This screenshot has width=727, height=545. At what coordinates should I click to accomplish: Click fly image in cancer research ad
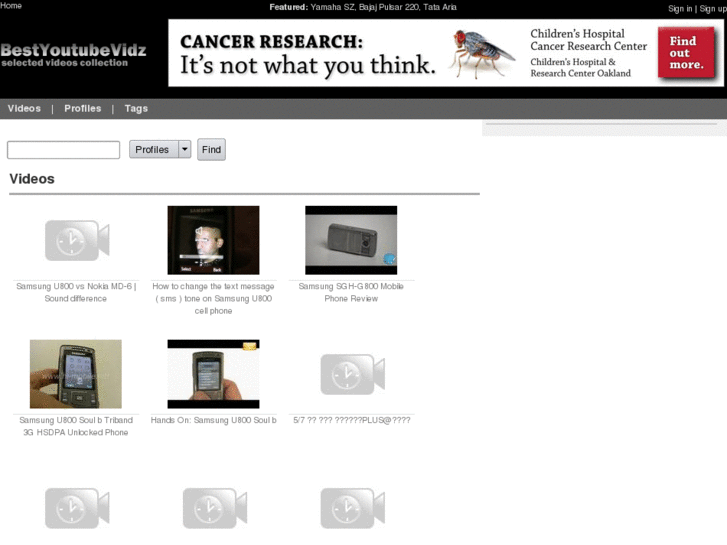(x=481, y=53)
